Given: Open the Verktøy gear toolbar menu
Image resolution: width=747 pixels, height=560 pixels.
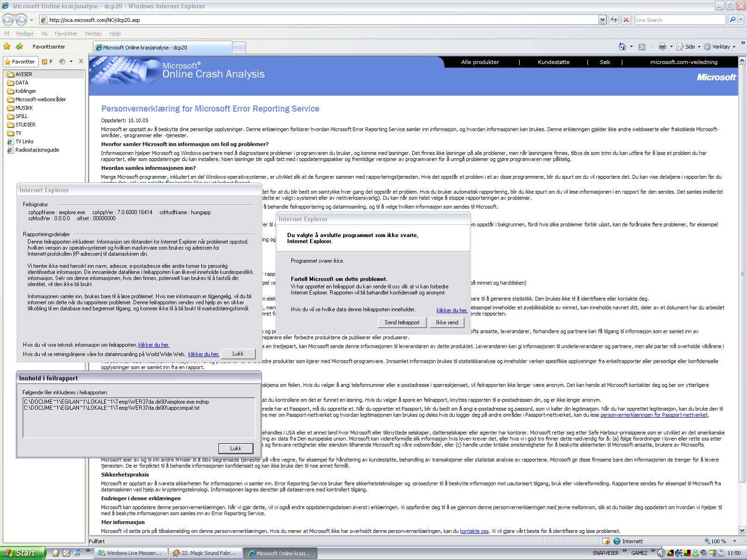Looking at the screenshot, I should pyautogui.click(x=719, y=47).
